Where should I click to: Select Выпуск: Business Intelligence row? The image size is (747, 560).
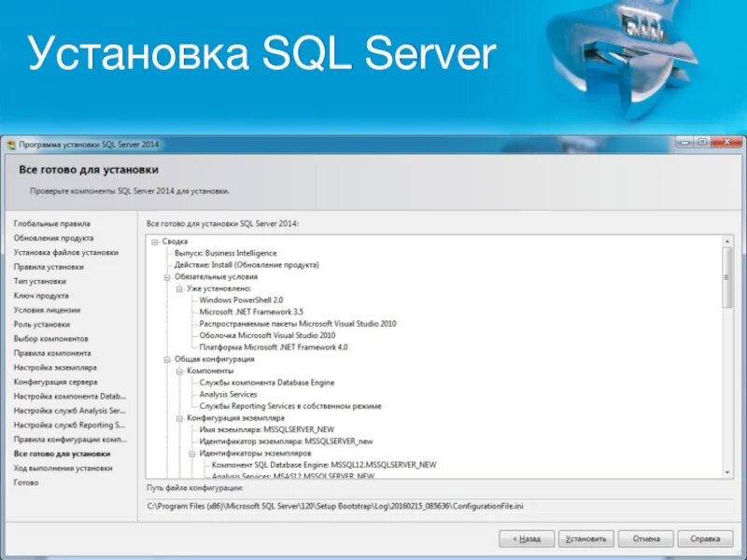[225, 253]
